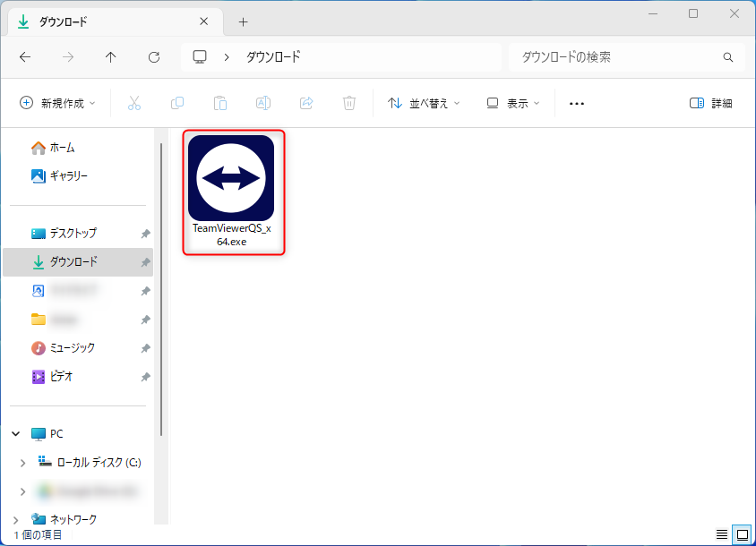Expand the blurred drive under ローカル ディスク
Screen dimensions: 756x546
point(22,491)
